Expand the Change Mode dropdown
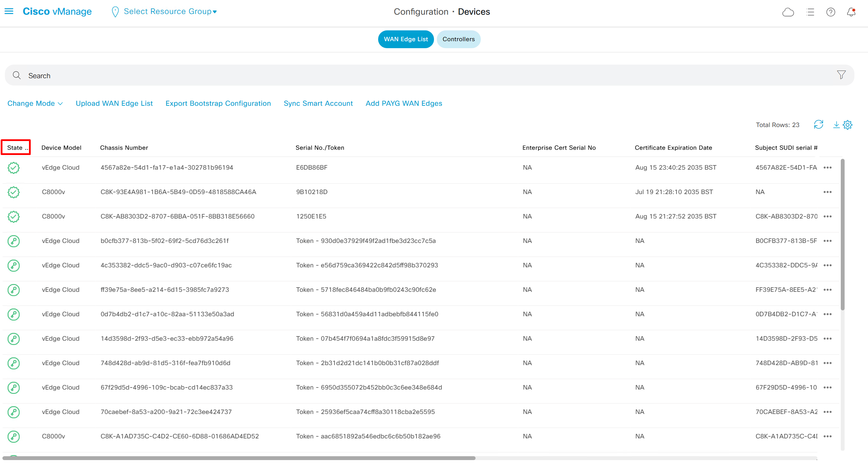This screenshot has width=868, height=466. coord(35,103)
